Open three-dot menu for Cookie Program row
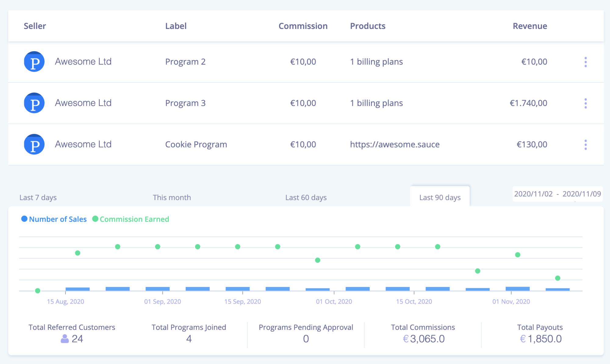 tap(585, 145)
